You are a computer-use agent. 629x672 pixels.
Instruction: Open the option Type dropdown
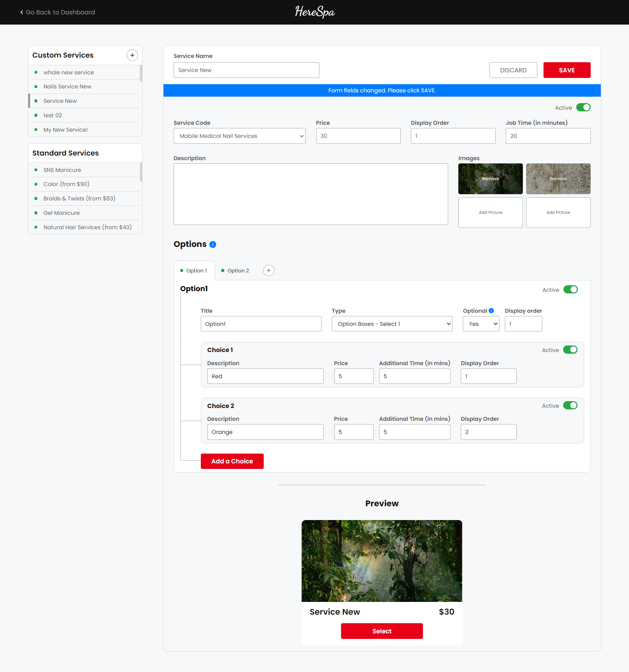(392, 324)
